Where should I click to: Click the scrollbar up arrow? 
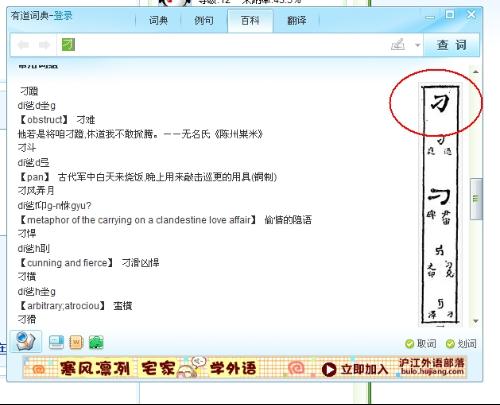pos(476,72)
